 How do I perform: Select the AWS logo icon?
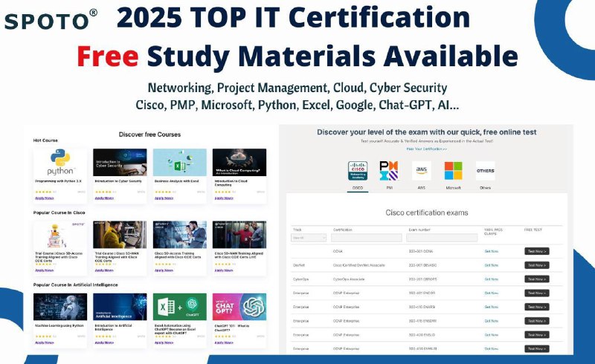click(x=421, y=171)
